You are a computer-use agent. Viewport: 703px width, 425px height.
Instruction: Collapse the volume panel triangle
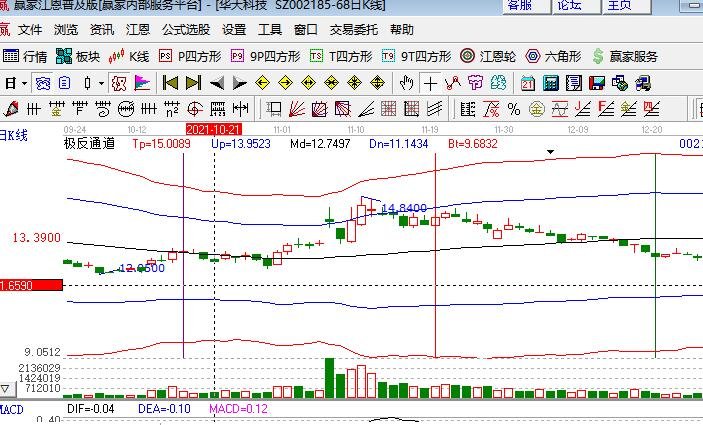tap(6, 389)
